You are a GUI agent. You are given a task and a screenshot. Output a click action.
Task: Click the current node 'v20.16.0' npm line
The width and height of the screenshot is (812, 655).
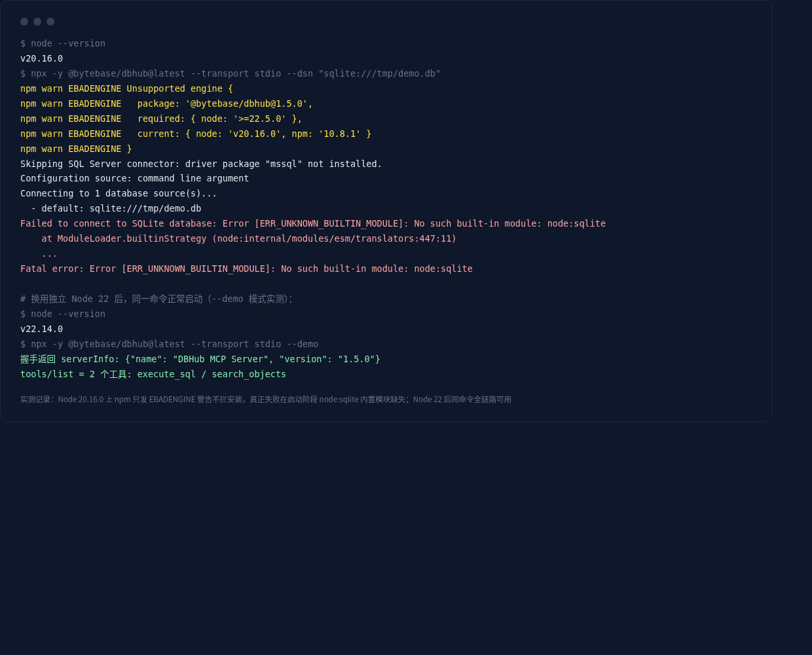pyautogui.click(x=196, y=134)
